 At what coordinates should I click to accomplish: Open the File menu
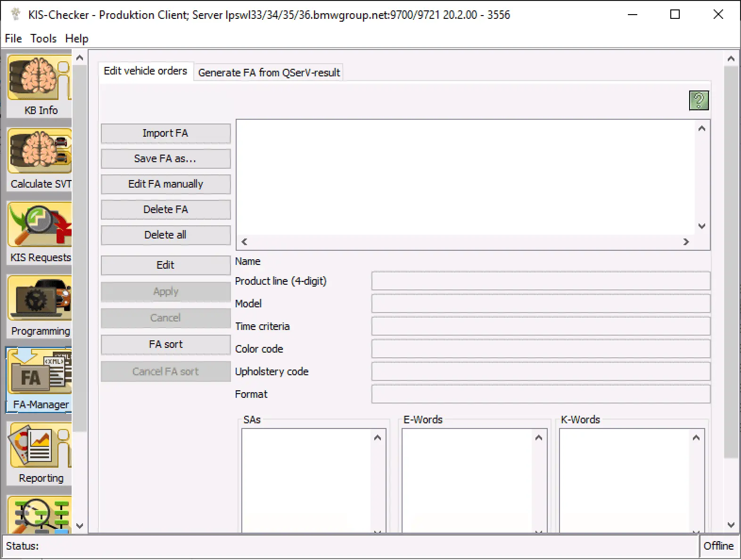click(x=13, y=39)
